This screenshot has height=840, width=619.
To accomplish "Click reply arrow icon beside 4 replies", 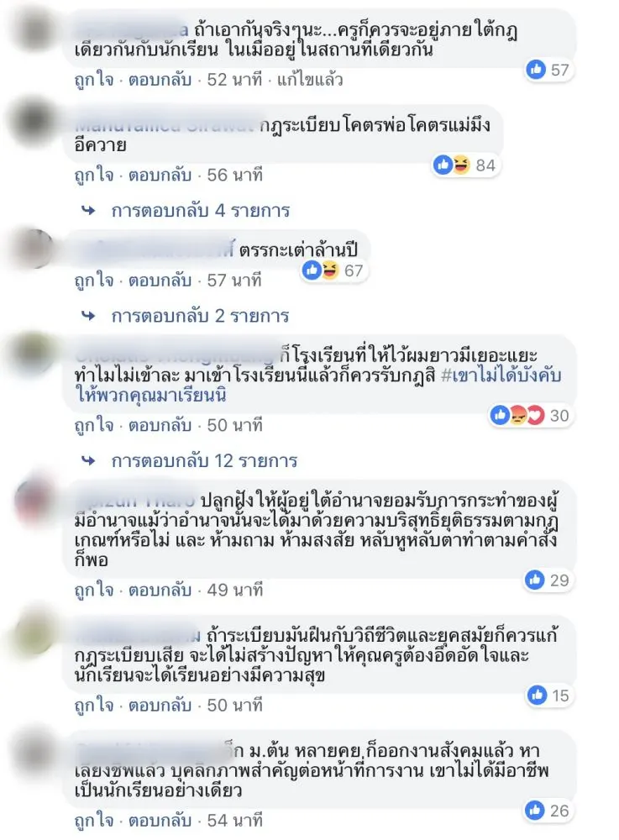I will coord(88,211).
